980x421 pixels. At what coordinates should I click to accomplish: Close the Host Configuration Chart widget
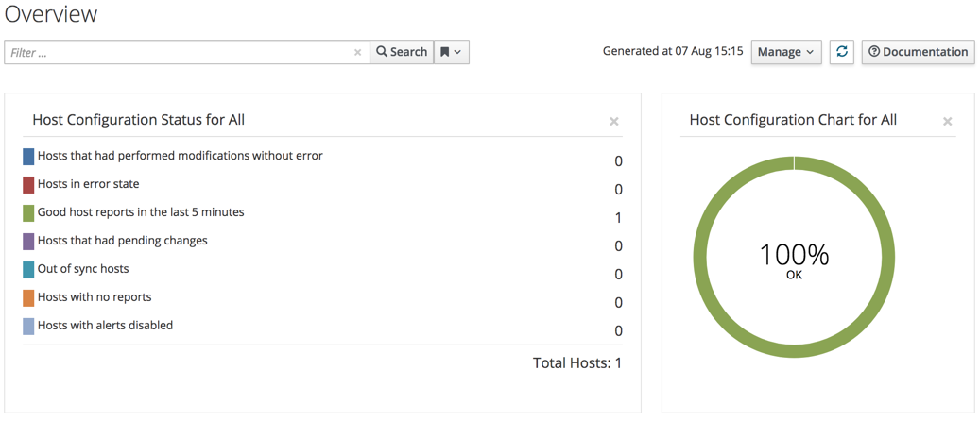tap(947, 122)
